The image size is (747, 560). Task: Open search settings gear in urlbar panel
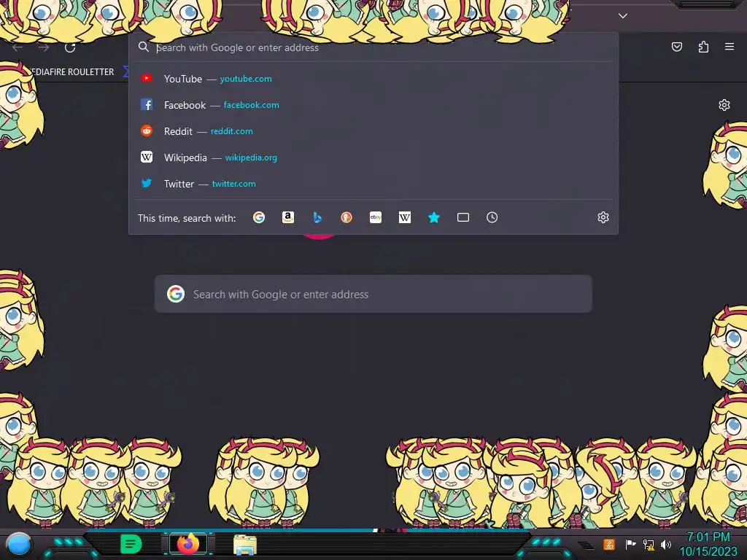603,217
